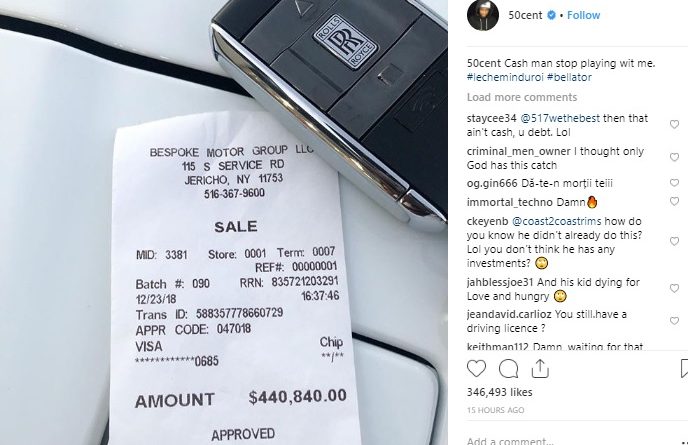Click the verified badge next to 50cent
688x445 pixels.
point(551,15)
